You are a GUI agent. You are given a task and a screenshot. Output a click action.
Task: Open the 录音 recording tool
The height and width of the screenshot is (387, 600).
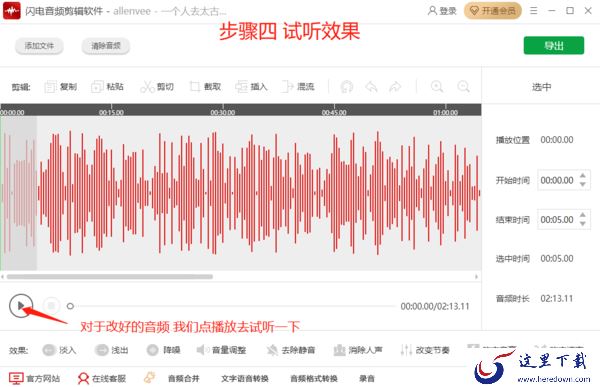(367, 379)
